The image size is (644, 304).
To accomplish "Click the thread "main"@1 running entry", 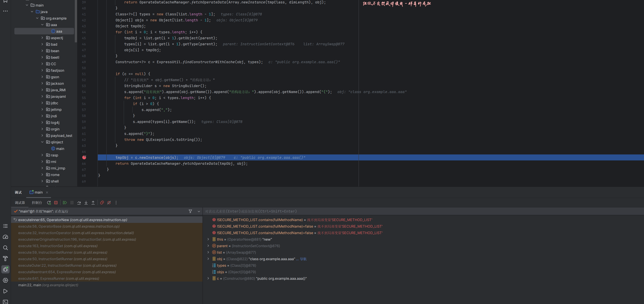I will click(x=43, y=211).
